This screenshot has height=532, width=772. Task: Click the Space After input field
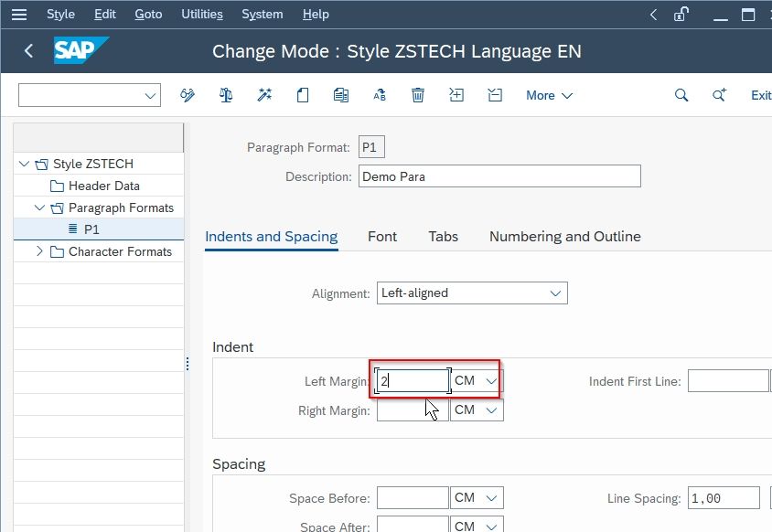413,525
